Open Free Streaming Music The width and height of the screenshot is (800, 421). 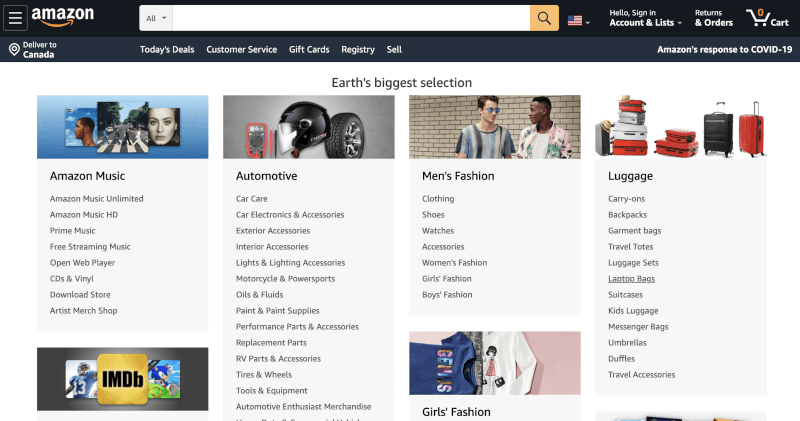[90, 246]
